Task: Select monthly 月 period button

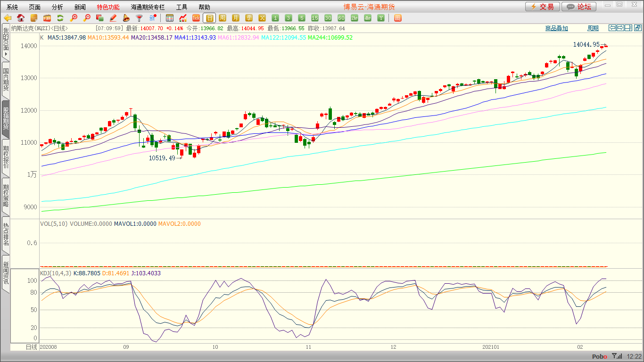Action: point(236,18)
